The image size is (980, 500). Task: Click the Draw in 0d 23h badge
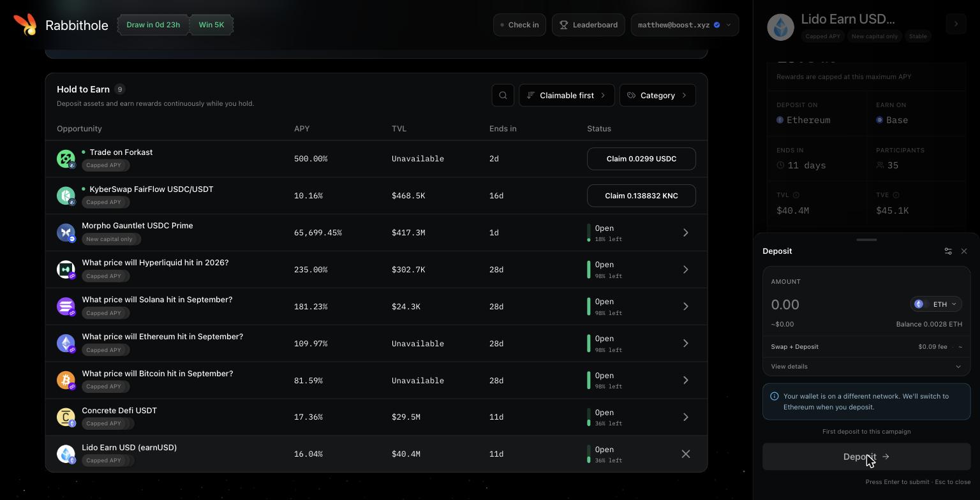point(153,25)
